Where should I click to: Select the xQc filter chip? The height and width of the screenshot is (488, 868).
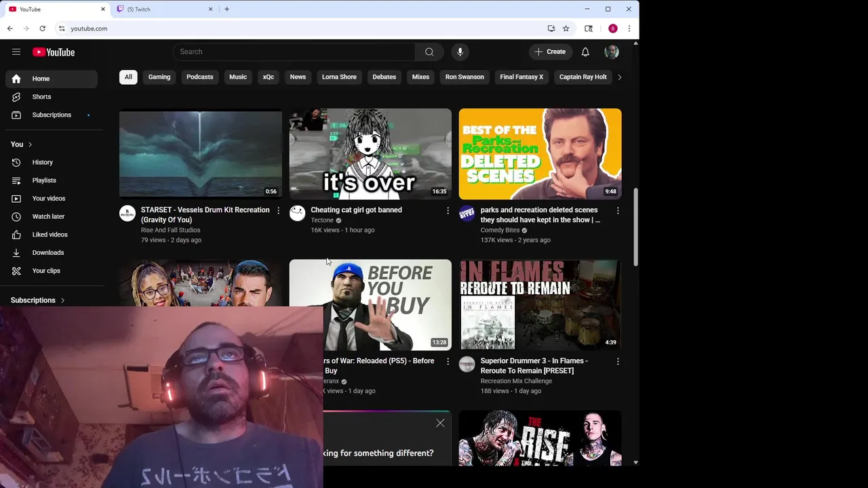(x=269, y=77)
